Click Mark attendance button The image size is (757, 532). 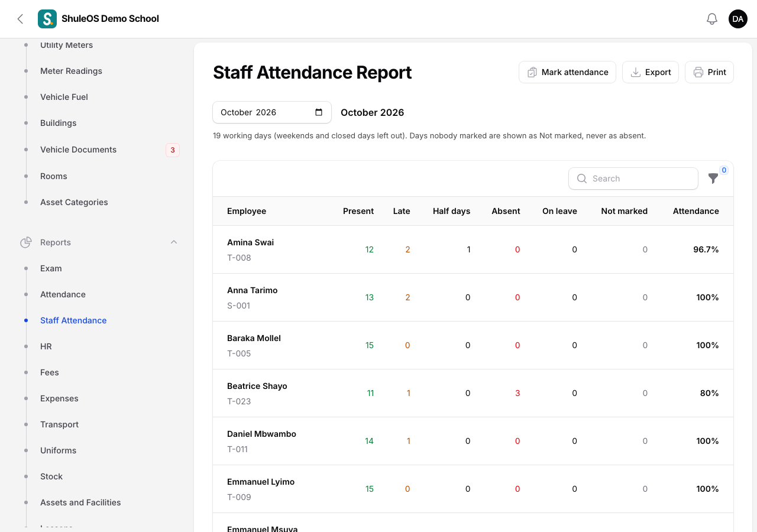click(567, 72)
